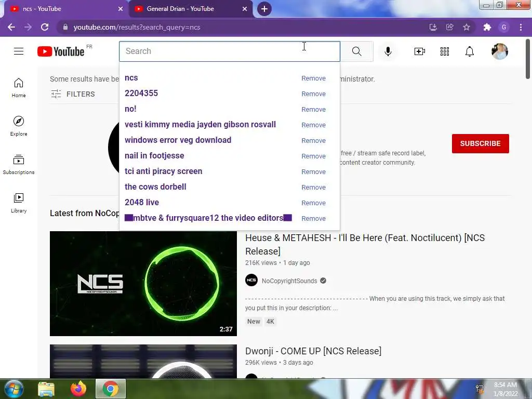Open 'Dwonji - COME UP [NCS Release]' title
This screenshot has height=399, width=532.
(x=313, y=351)
